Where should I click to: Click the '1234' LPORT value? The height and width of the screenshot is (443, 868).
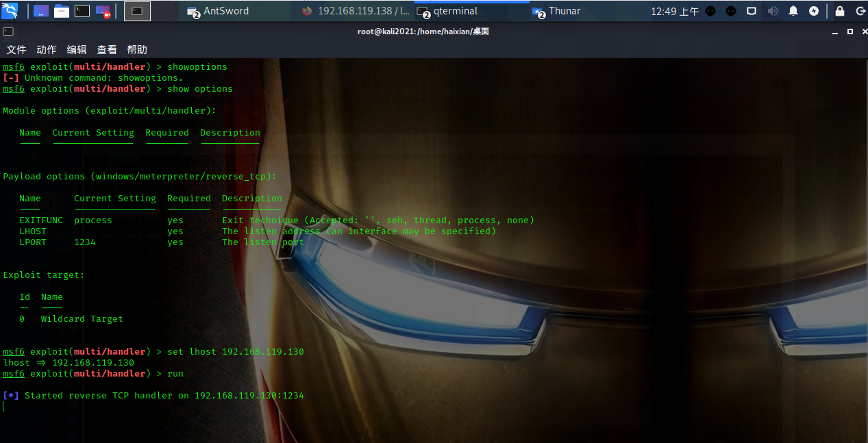(x=85, y=242)
